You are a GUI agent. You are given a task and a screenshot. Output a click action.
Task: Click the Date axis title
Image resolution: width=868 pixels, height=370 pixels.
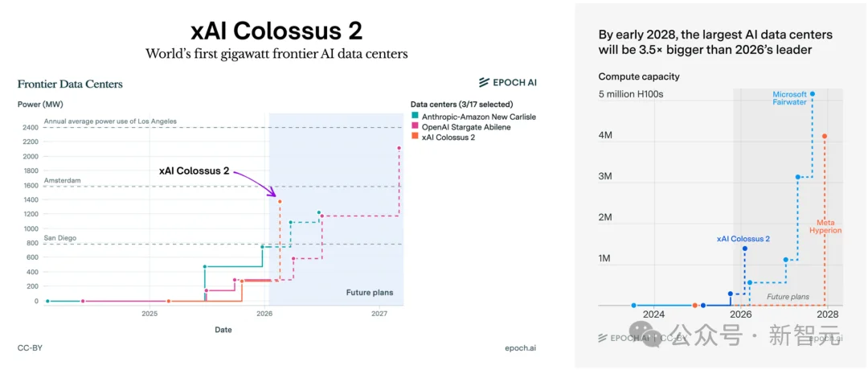coord(223,330)
